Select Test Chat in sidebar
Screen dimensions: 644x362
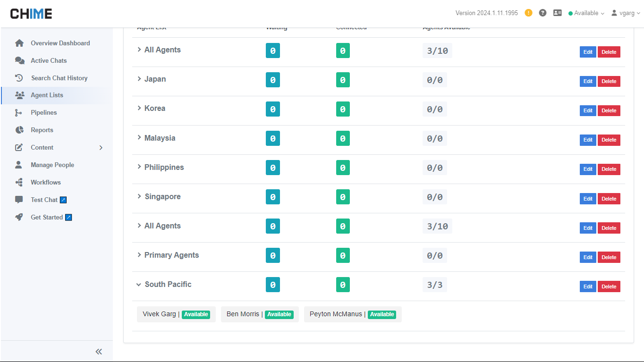(44, 200)
